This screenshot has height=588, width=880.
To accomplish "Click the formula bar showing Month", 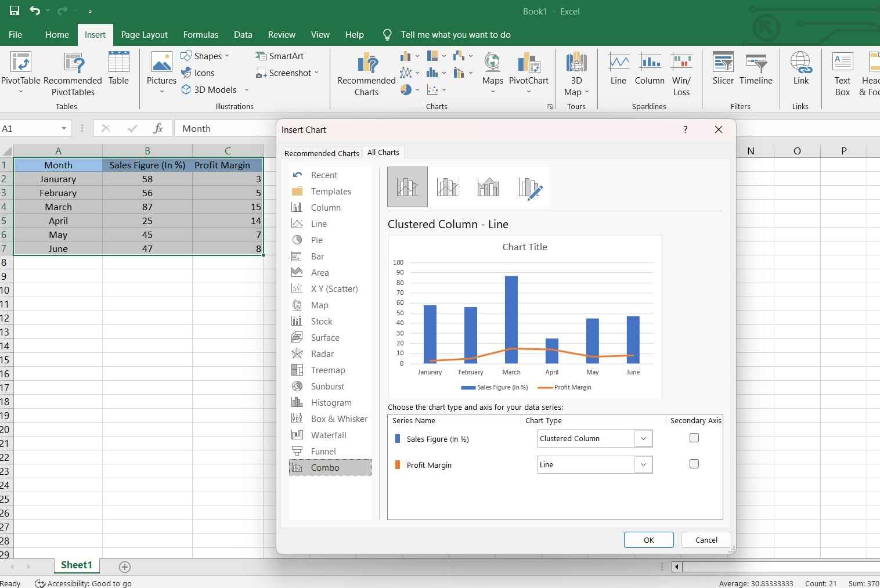I will [x=225, y=128].
